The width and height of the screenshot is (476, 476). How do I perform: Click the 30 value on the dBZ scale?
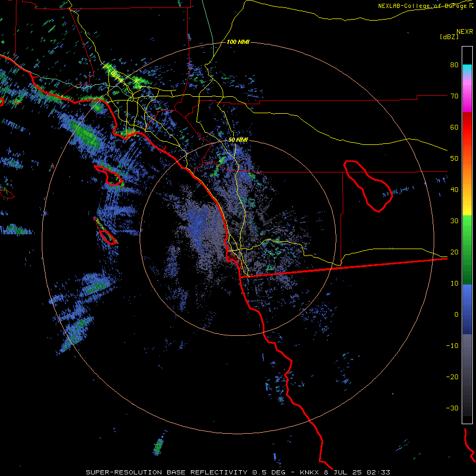click(454, 221)
